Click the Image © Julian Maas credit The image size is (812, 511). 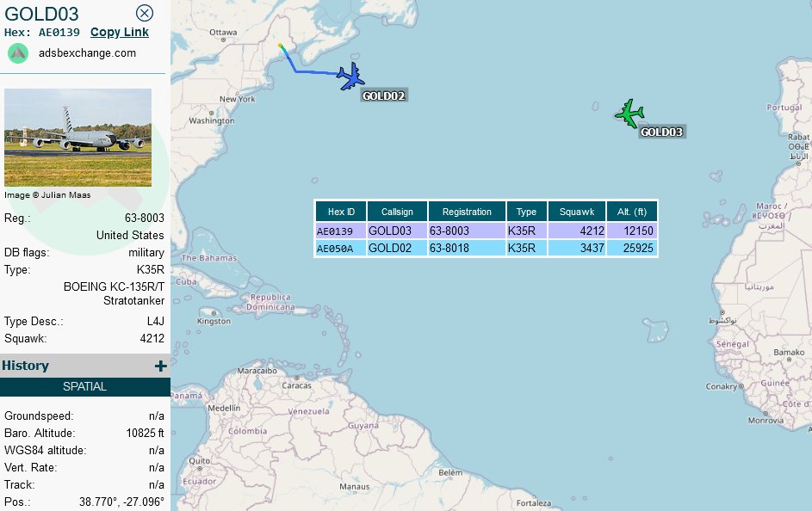click(47, 195)
